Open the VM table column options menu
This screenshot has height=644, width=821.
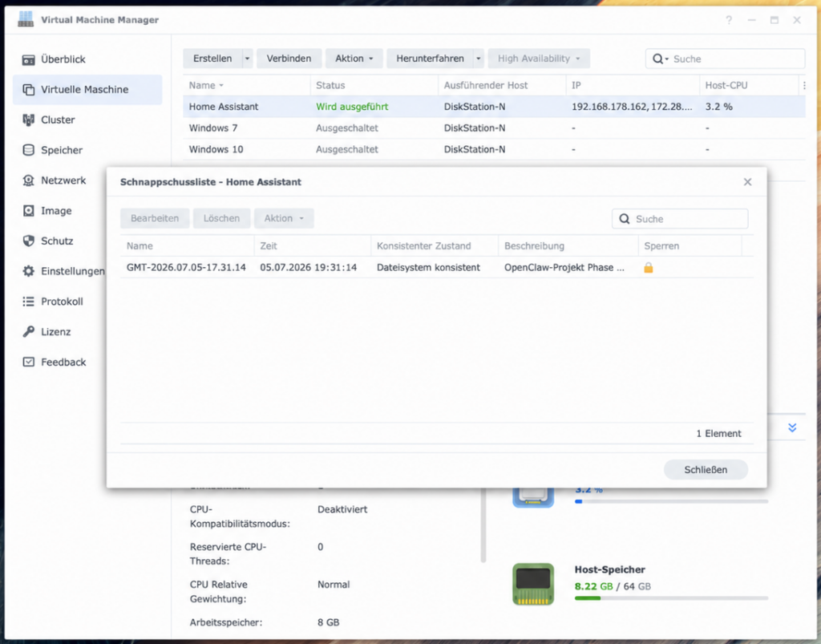[804, 85]
